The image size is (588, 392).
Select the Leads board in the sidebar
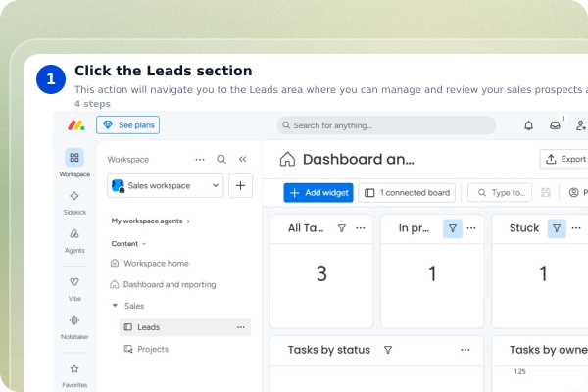point(185,327)
